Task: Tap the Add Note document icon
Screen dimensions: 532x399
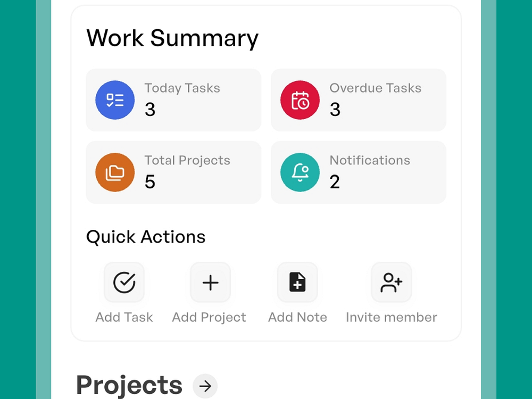Action: click(297, 282)
